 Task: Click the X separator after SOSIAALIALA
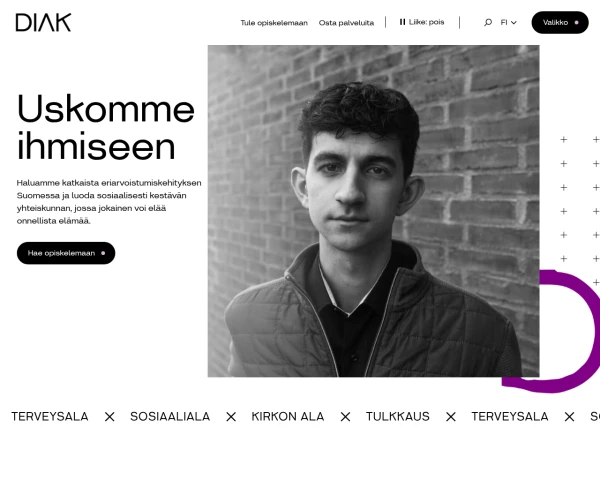pos(231,417)
